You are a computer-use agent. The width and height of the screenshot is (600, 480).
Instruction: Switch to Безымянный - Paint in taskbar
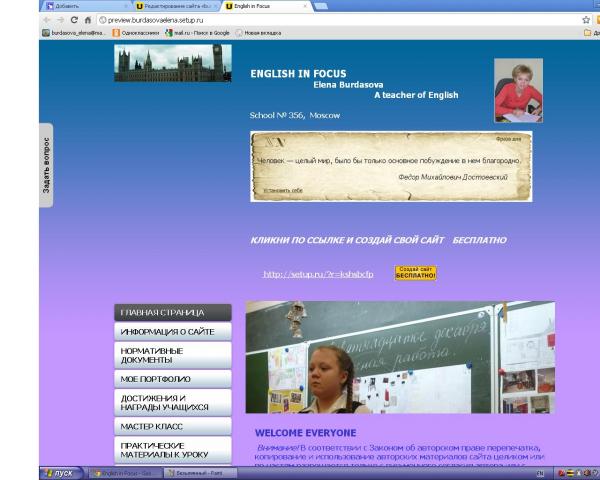[x=200, y=473]
